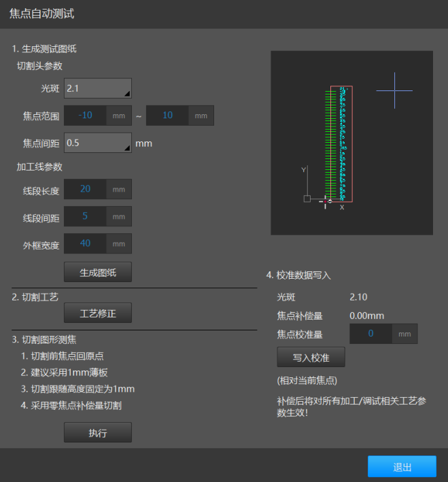Viewport: 448px width, 482px height.
Task: Select the green test lines in preview
Action: pos(331,143)
